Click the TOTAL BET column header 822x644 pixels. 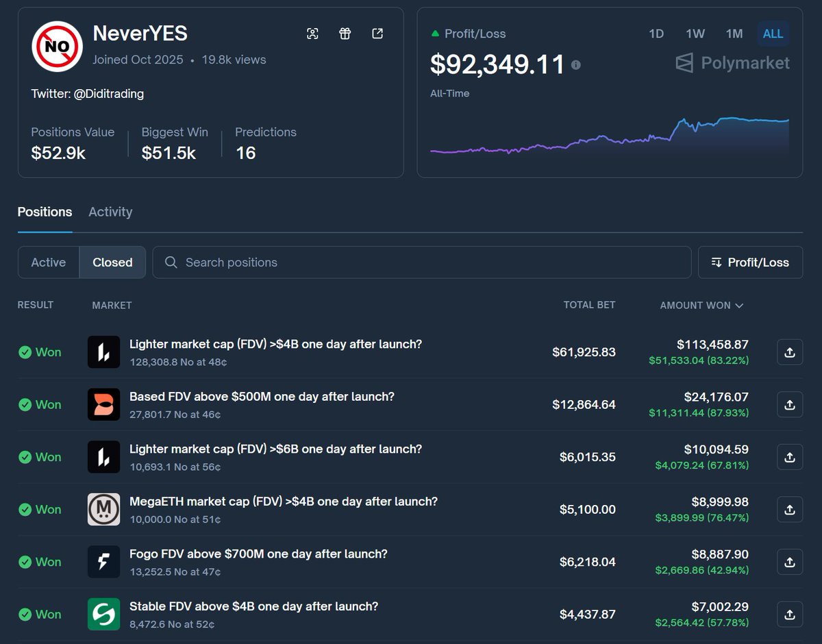pos(589,305)
